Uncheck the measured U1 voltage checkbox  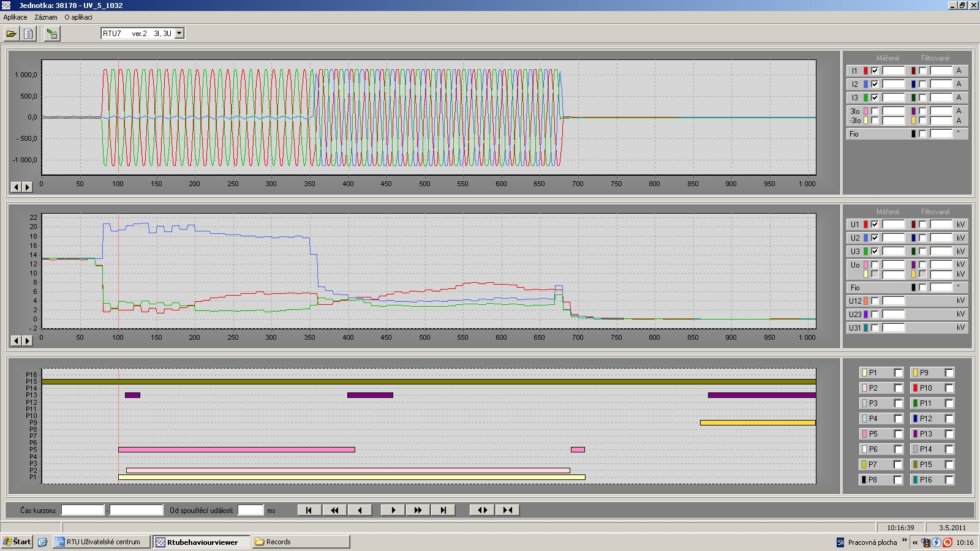click(x=875, y=225)
